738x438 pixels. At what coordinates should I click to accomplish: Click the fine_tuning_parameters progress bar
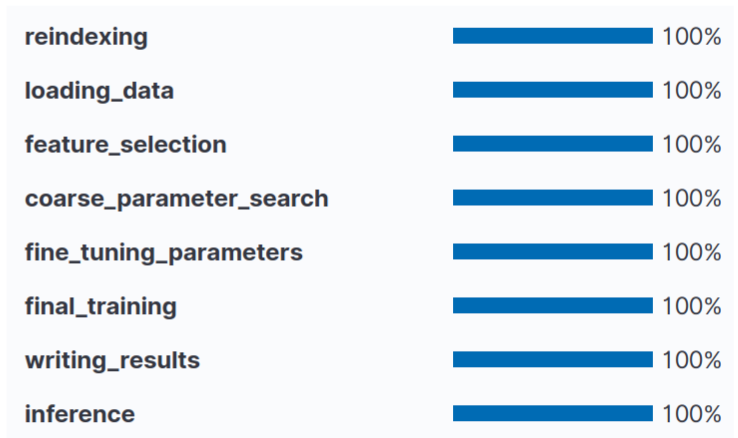coord(553,252)
